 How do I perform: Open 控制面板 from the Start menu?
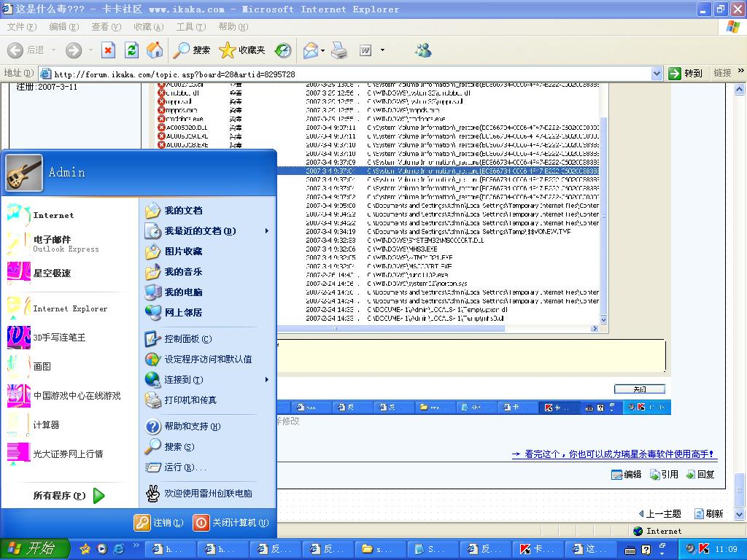pyautogui.click(x=187, y=339)
